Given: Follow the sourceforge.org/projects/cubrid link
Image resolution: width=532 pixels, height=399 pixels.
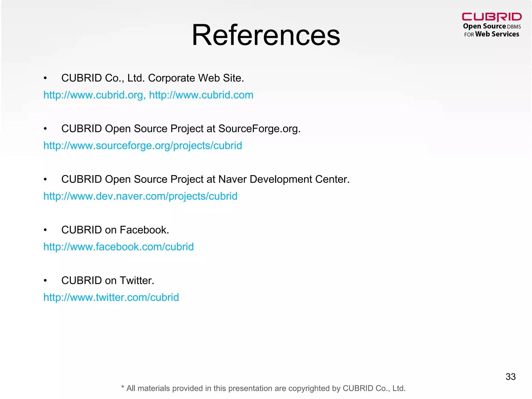Looking at the screenshot, I should 143,146.
